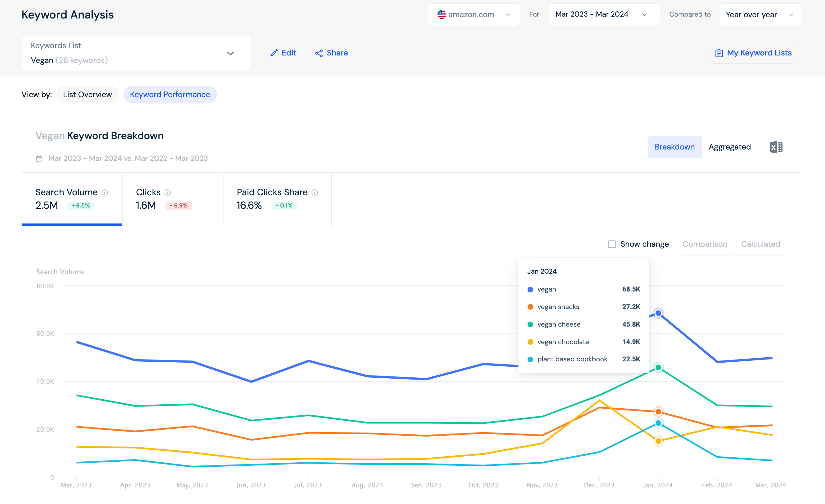The image size is (825, 504).
Task: Click the blue vegan legend dot in tooltip
Action: click(x=530, y=290)
